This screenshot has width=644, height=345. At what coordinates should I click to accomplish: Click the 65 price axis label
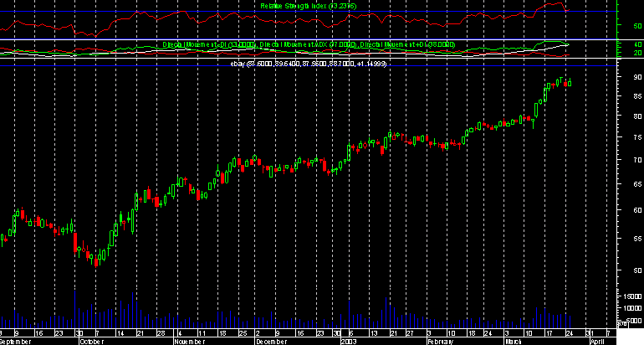click(x=637, y=184)
